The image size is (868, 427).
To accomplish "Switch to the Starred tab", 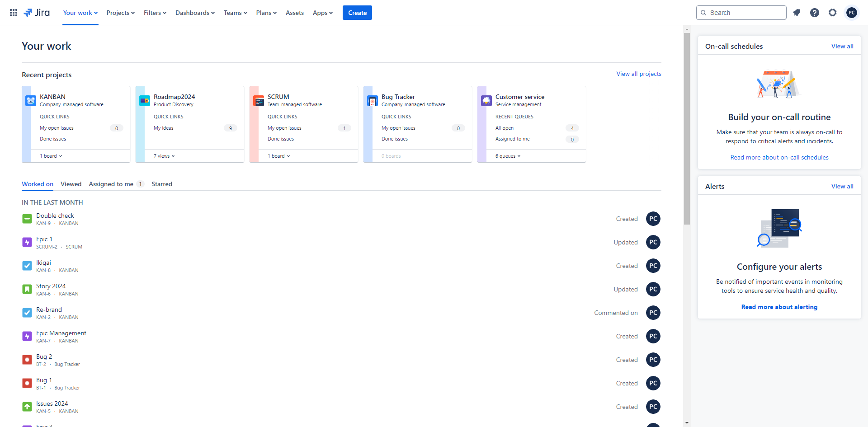I will [x=162, y=184].
